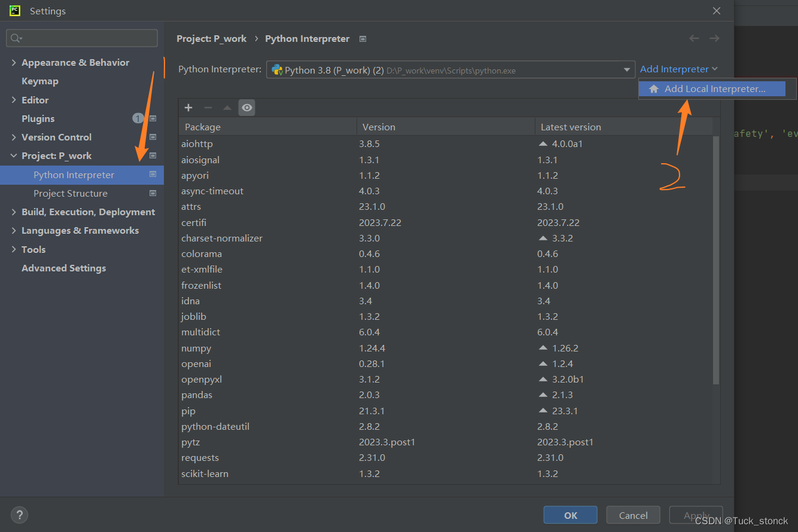Click the help question mark icon

click(x=19, y=515)
